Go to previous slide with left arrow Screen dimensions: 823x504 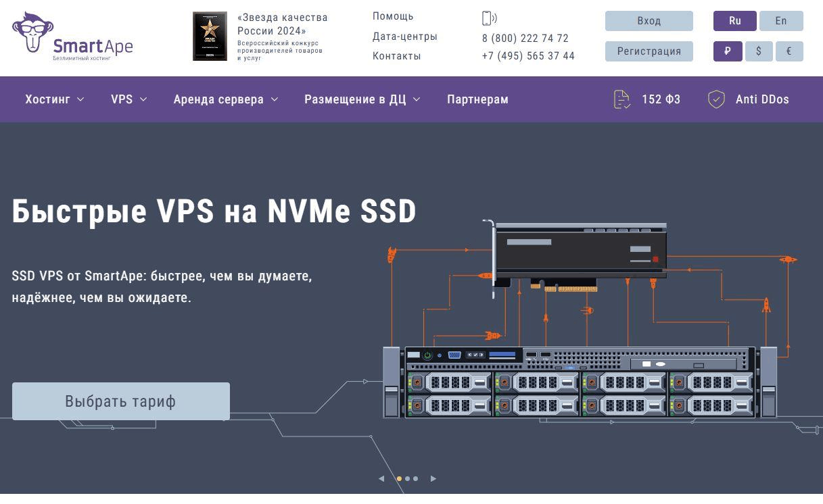[x=381, y=478]
